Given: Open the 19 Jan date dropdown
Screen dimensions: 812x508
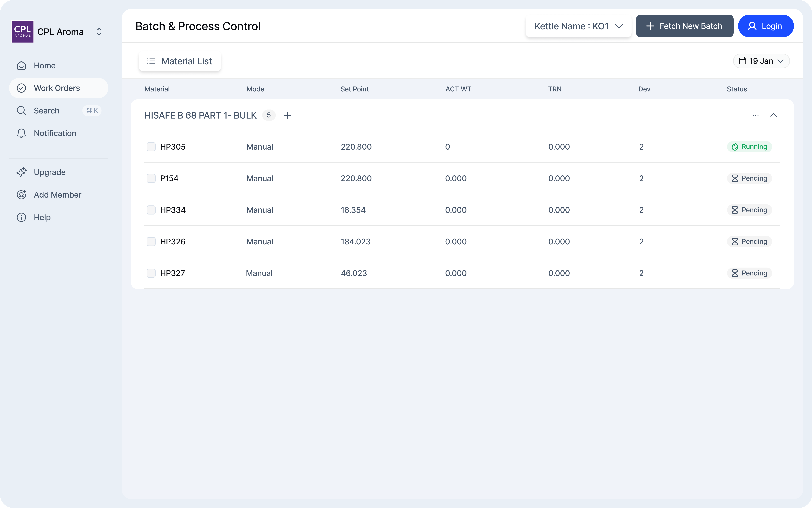Looking at the screenshot, I should tap(761, 61).
